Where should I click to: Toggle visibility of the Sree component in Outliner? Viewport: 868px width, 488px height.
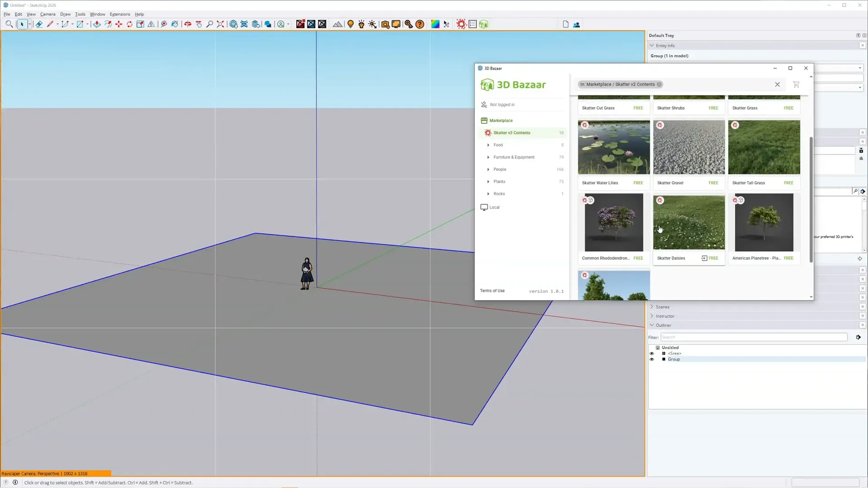(x=651, y=353)
